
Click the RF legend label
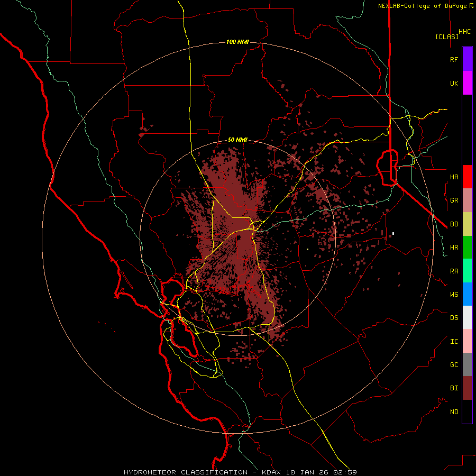[454, 59]
